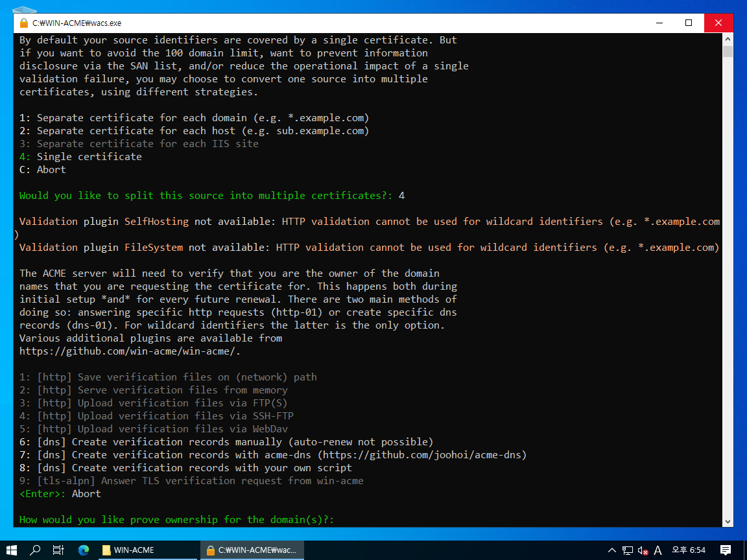Show hidden tray icons chevron
Image resolution: width=747 pixels, height=560 pixels.
[x=611, y=550]
